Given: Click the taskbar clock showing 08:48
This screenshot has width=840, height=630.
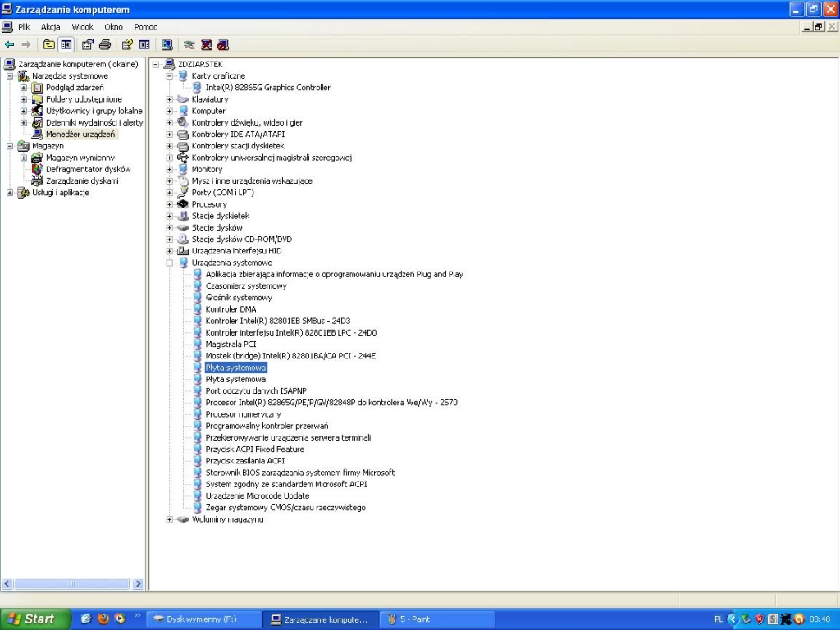Looking at the screenshot, I should (819, 619).
